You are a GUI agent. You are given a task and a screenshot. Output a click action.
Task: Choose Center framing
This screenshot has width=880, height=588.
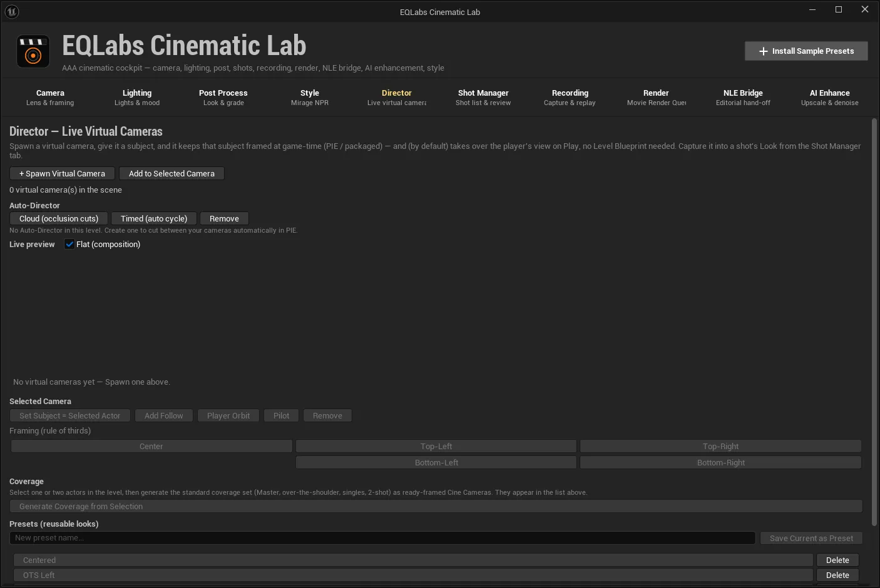[x=151, y=446]
